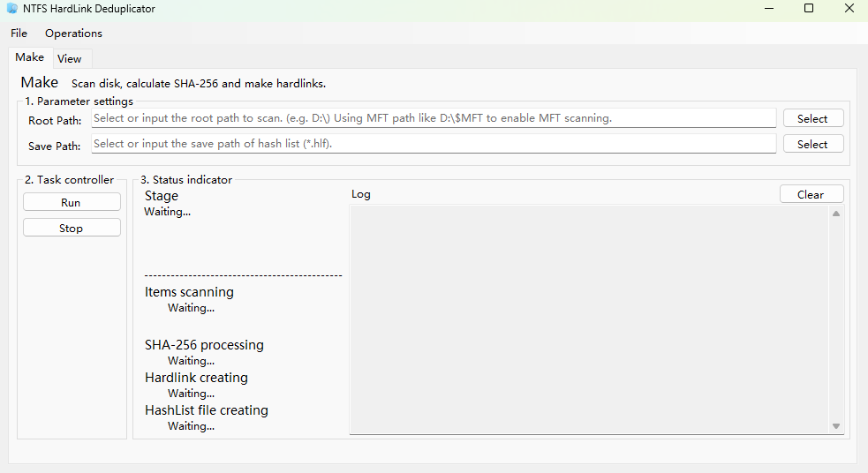
Task: Open the Operations menu
Action: pos(73,34)
